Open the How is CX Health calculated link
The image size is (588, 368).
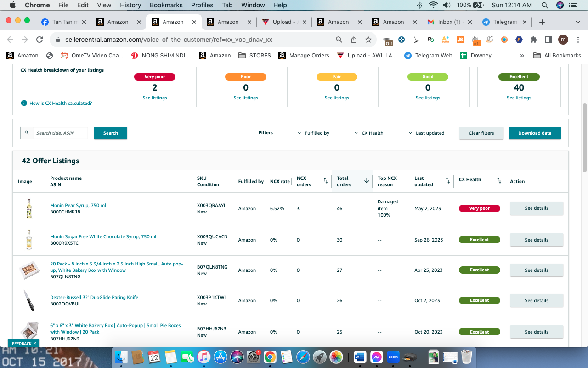[61, 103]
